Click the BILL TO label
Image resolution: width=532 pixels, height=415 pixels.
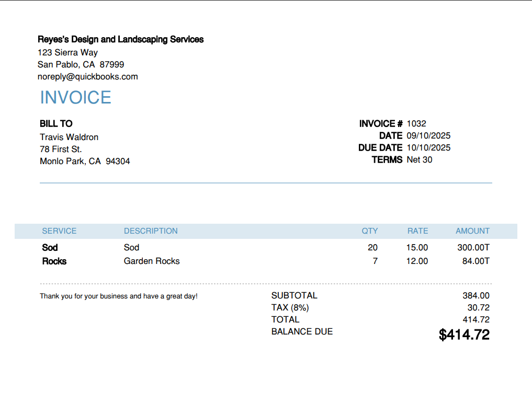pyautogui.click(x=56, y=124)
